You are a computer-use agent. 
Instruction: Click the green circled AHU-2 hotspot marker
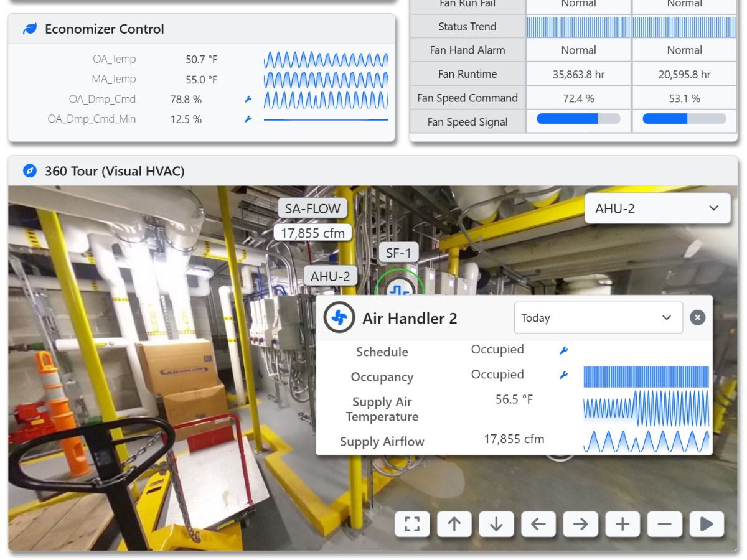[399, 287]
